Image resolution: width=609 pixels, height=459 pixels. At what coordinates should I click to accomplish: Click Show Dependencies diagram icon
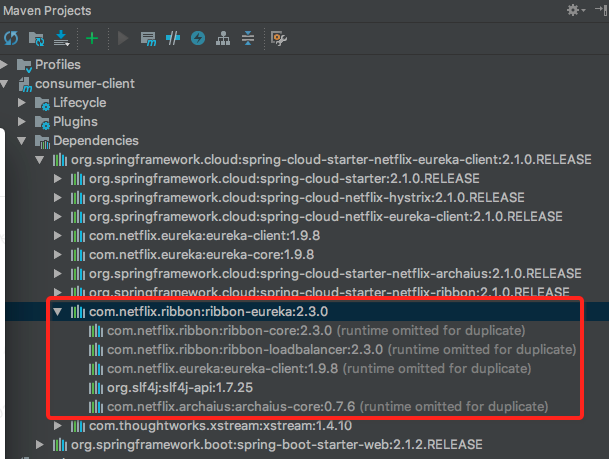pyautogui.click(x=223, y=38)
